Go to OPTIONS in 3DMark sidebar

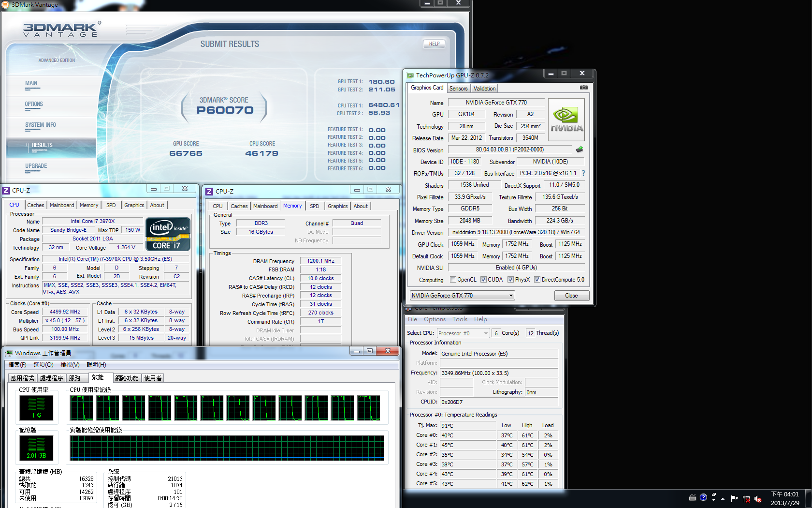(34, 105)
